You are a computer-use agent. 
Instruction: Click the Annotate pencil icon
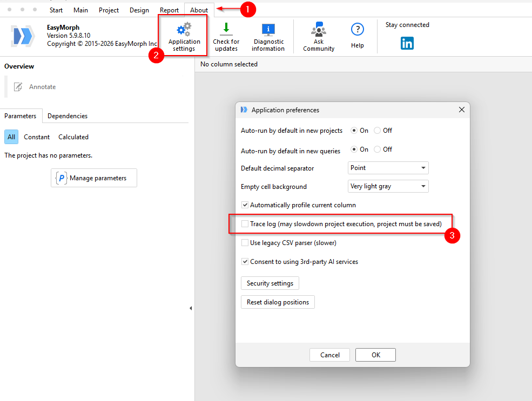coord(18,87)
